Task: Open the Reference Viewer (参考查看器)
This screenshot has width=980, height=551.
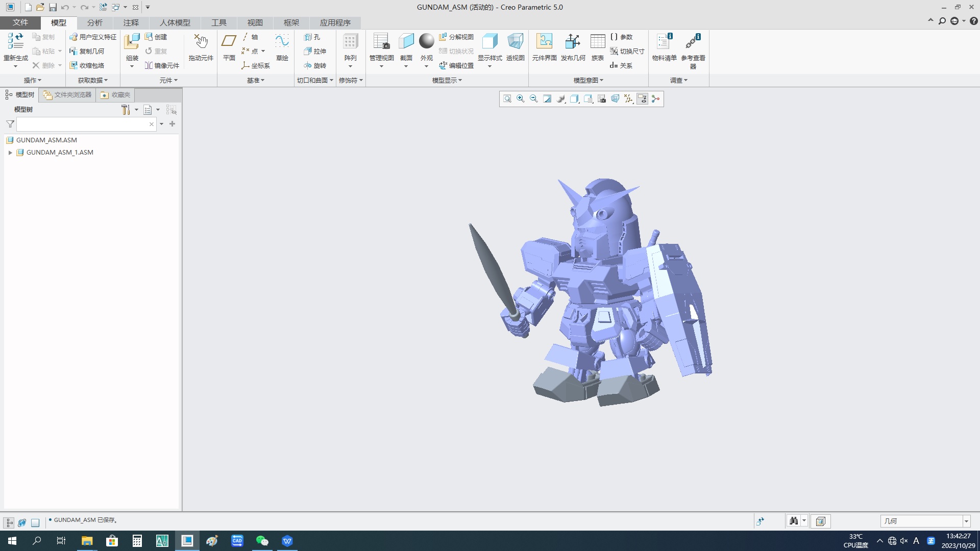Action: [693, 43]
